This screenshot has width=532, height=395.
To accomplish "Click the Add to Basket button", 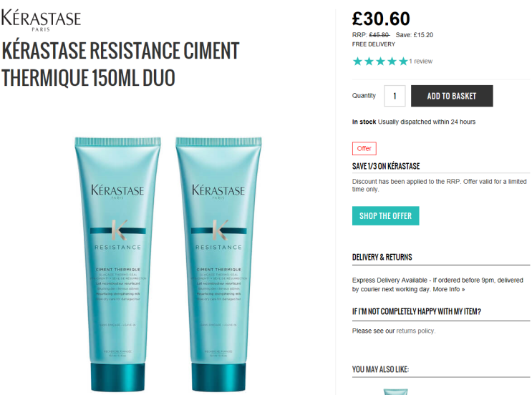I will pos(452,96).
